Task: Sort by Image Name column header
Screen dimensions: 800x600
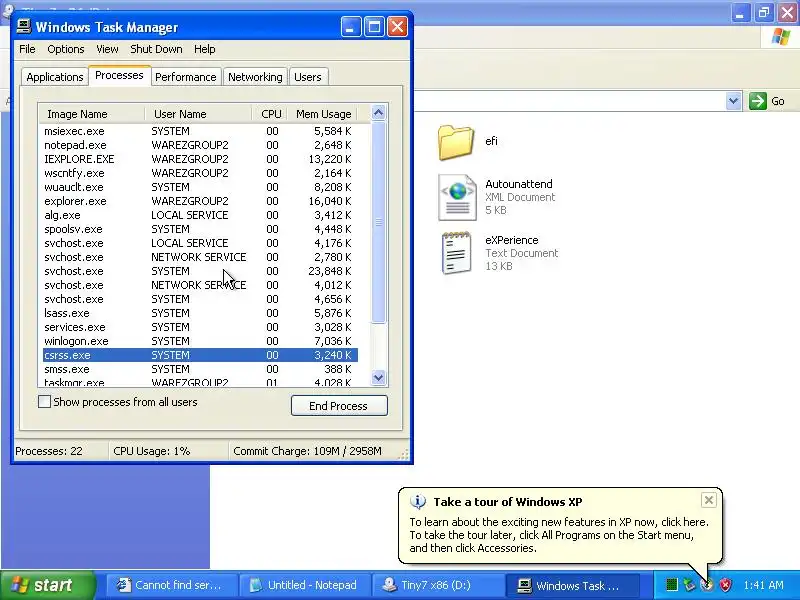Action: tap(92, 114)
